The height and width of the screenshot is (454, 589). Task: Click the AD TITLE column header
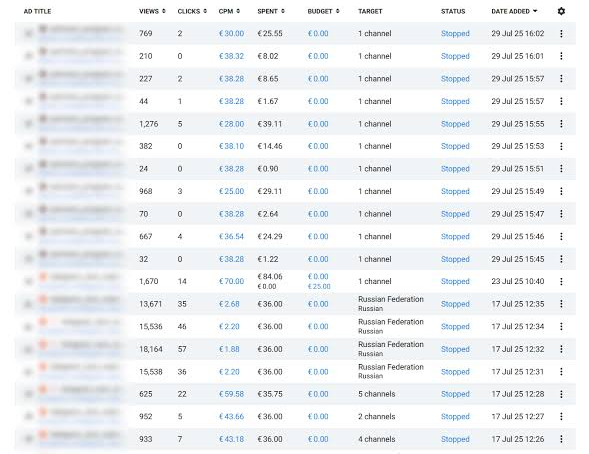click(x=37, y=11)
